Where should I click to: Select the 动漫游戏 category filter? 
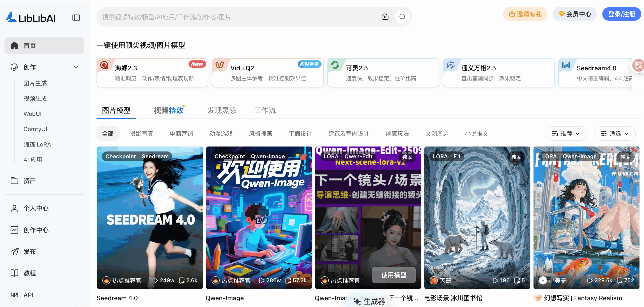[x=221, y=134]
